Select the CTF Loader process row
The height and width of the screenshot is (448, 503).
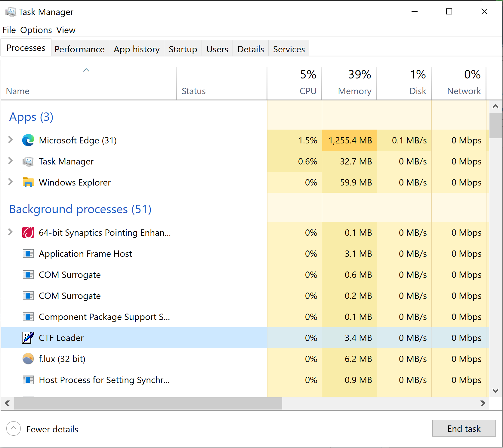point(245,338)
